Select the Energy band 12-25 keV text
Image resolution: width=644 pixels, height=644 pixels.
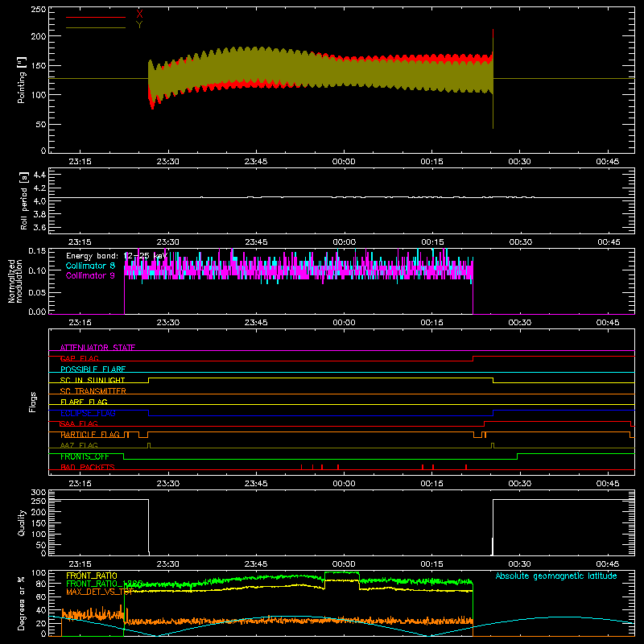(x=117, y=256)
